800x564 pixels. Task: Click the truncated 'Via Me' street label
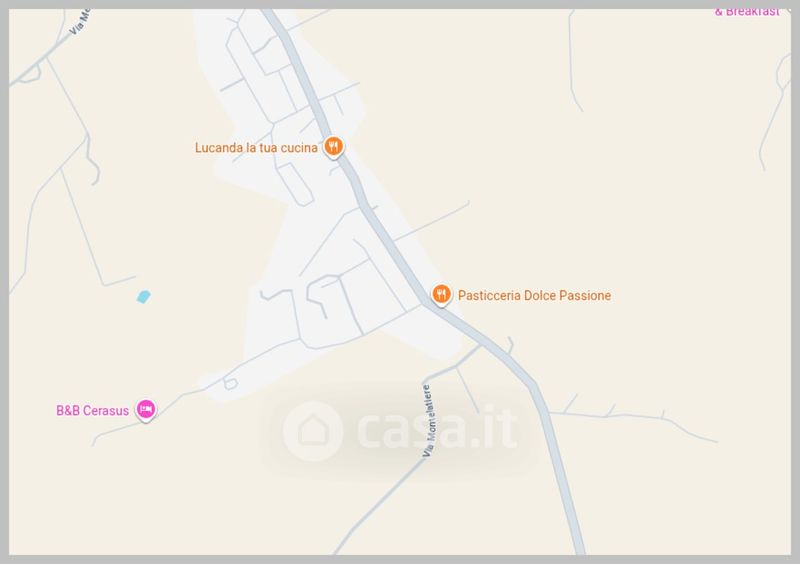tap(80, 22)
